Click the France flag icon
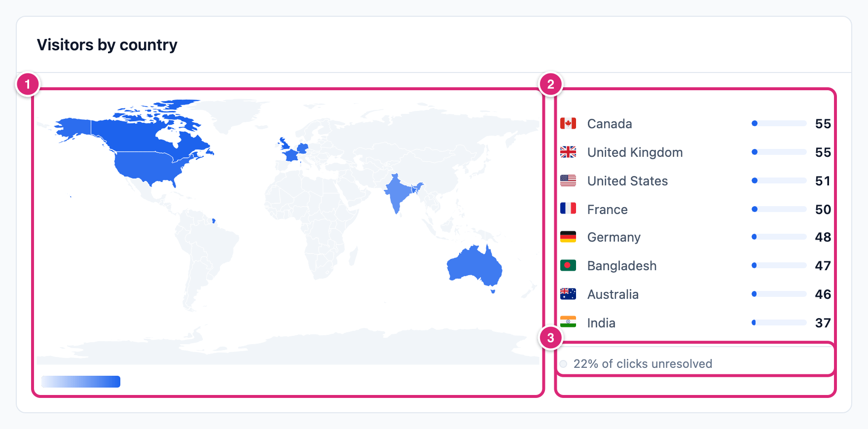868x429 pixels. (x=568, y=209)
